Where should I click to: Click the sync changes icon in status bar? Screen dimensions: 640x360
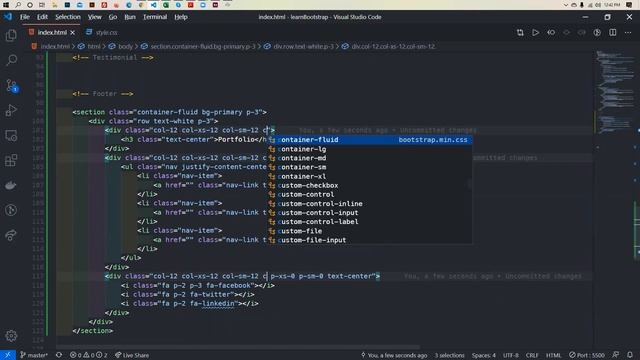(59, 355)
